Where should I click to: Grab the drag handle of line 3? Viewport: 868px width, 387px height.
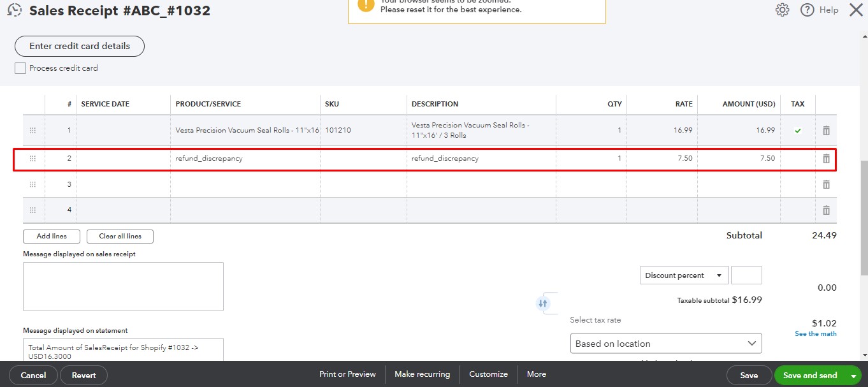(x=33, y=184)
